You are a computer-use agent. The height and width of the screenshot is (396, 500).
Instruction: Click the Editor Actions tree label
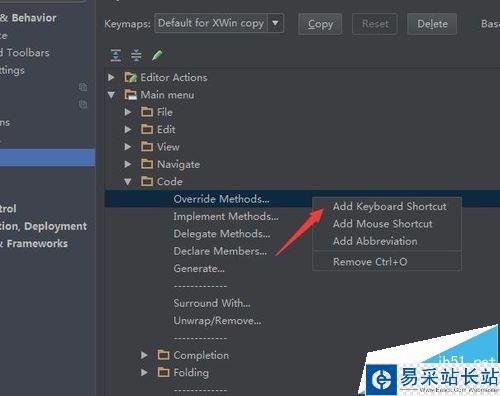point(174,77)
